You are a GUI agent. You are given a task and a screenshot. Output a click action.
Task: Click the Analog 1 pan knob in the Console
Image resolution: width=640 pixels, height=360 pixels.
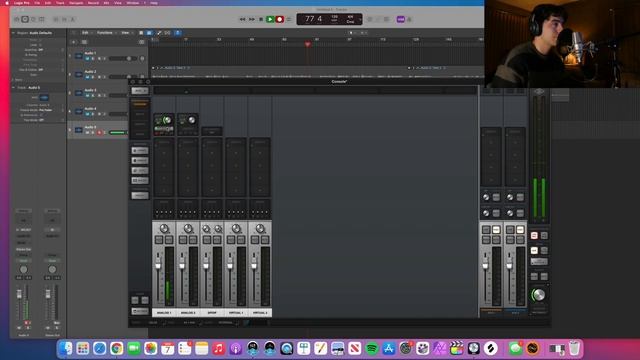pos(164,229)
